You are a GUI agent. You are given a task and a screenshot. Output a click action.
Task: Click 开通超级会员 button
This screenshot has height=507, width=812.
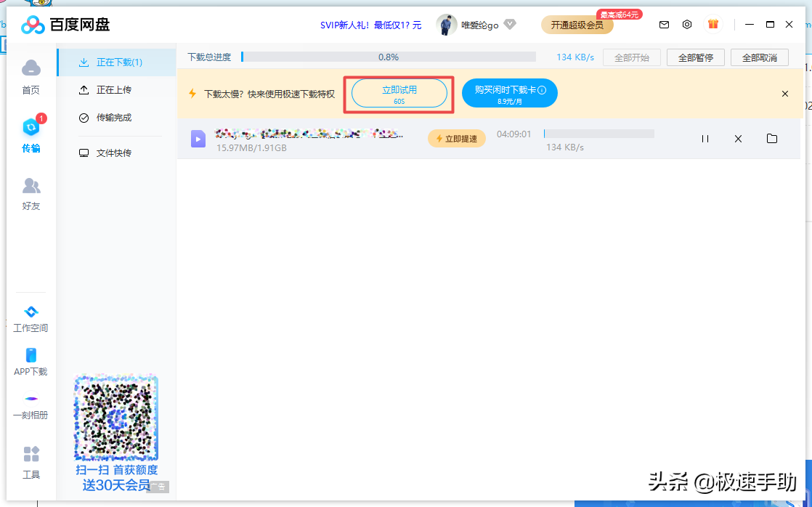click(x=577, y=25)
